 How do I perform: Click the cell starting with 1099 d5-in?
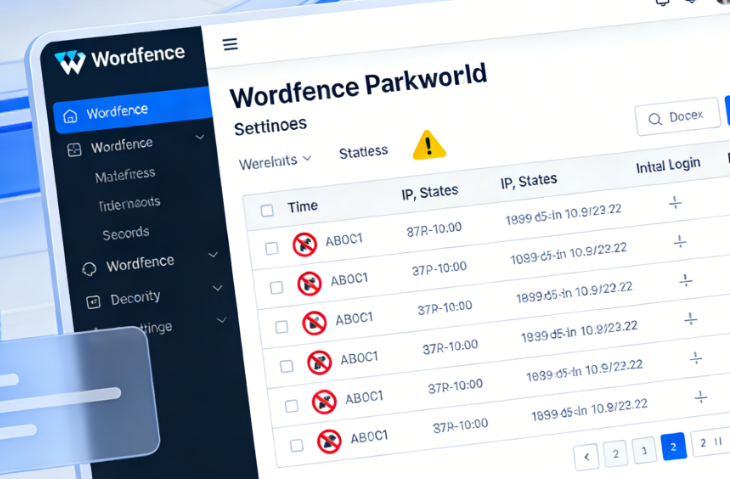(568, 253)
